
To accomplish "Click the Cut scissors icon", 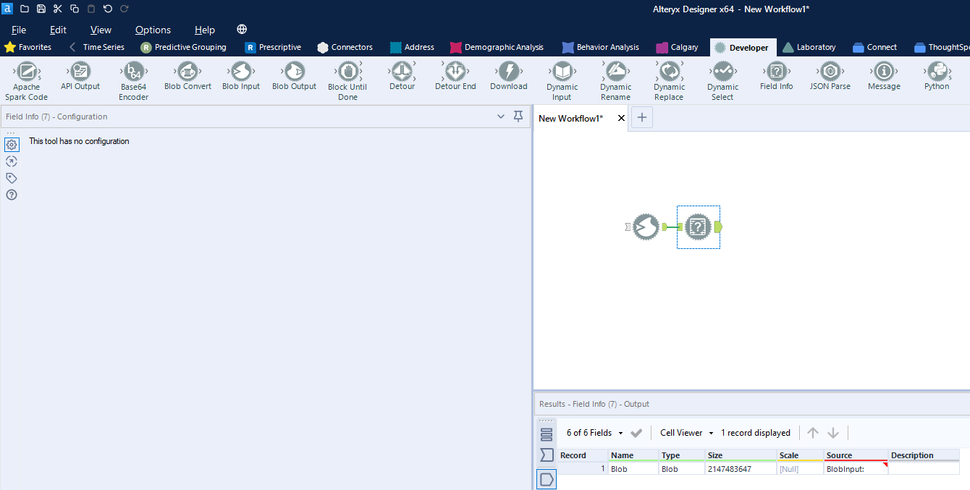I will tap(58, 9).
